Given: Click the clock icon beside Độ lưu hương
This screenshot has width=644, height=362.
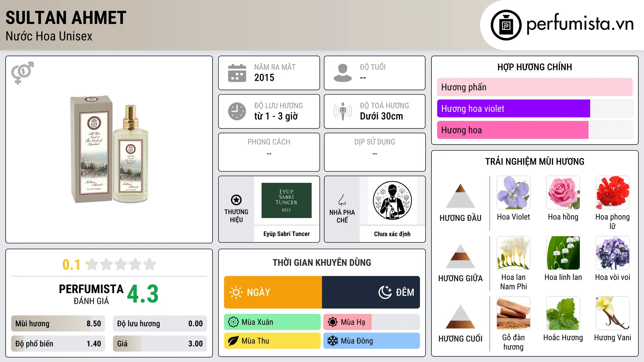Looking at the screenshot, I should pos(237,111).
